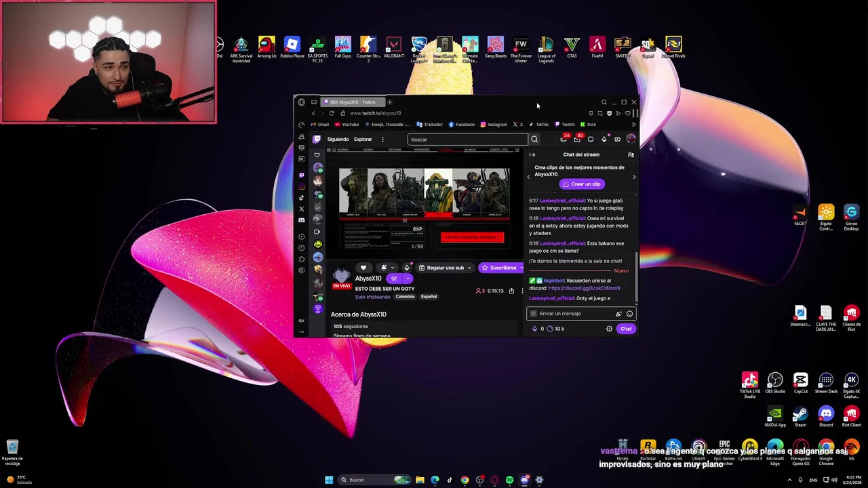Open Windows Start button
The image size is (868, 488).
point(329,480)
